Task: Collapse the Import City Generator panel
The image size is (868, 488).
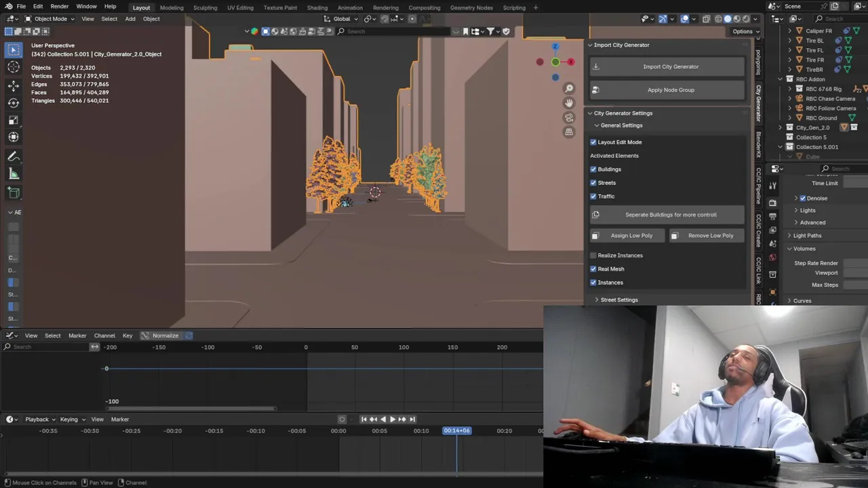Action: [590, 45]
